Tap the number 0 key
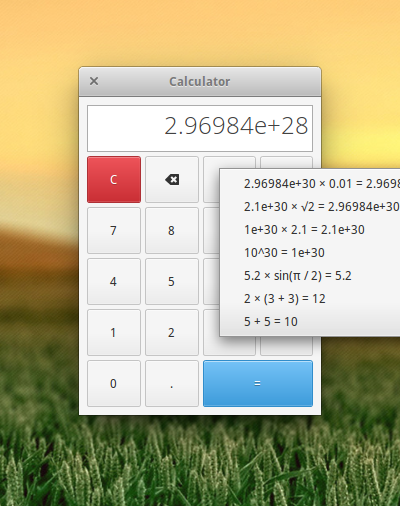The height and width of the screenshot is (506, 400). click(114, 383)
